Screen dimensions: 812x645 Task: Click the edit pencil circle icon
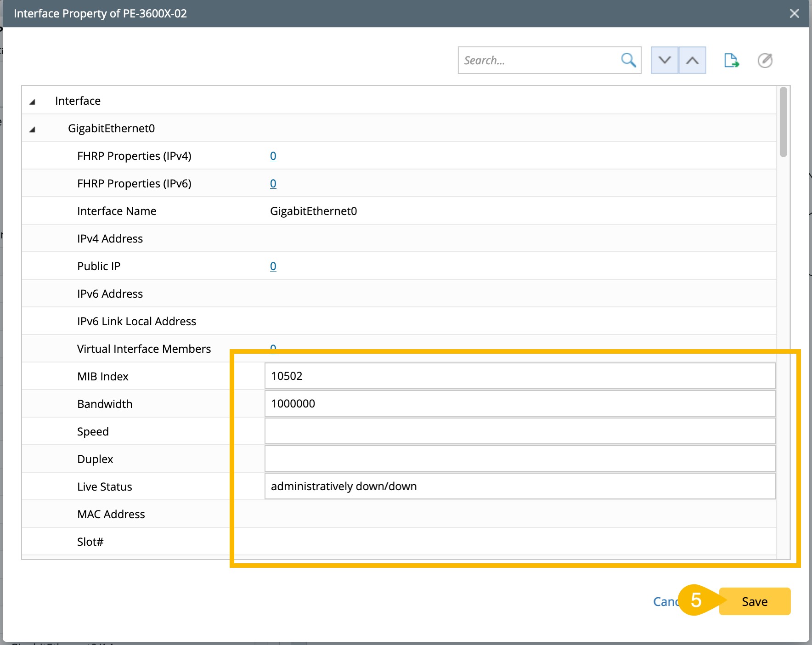pyautogui.click(x=765, y=60)
